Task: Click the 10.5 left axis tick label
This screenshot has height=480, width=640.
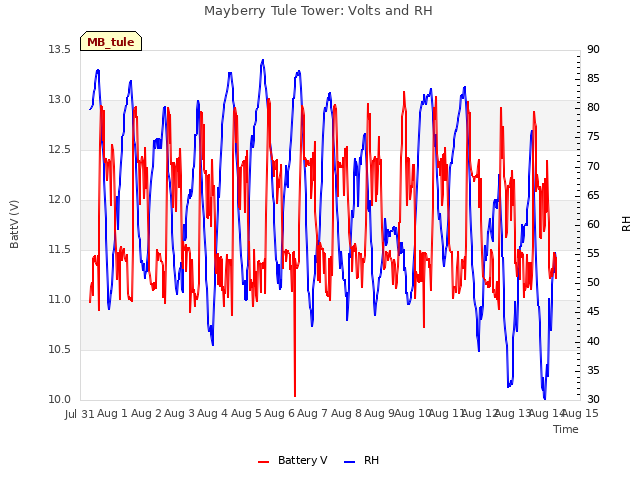Action: (x=59, y=349)
